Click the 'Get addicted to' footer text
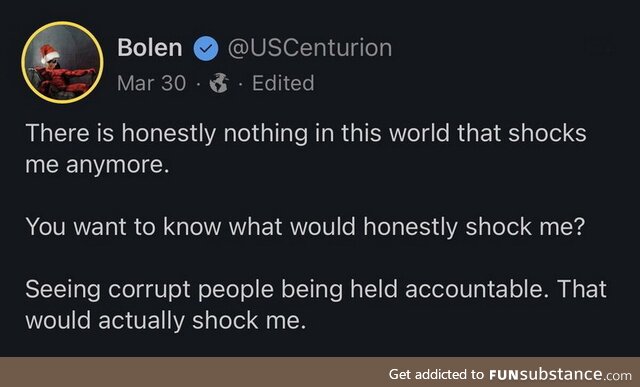This screenshot has height=387, width=640. click(436, 374)
